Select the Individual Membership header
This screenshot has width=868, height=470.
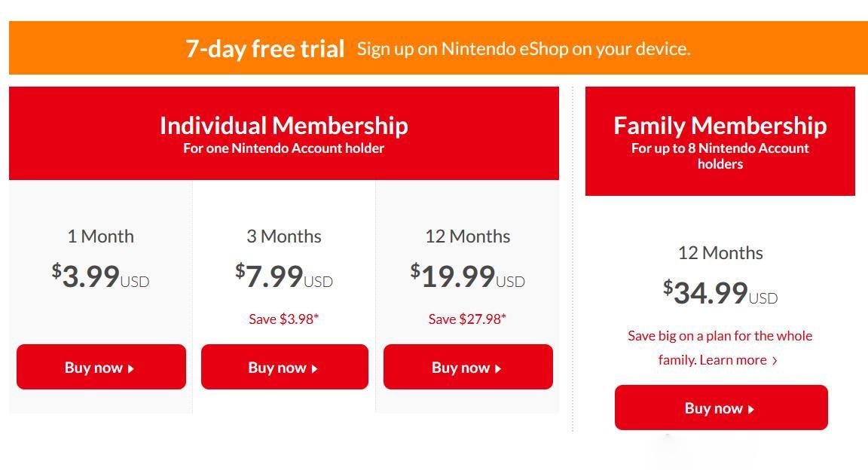[x=283, y=126]
